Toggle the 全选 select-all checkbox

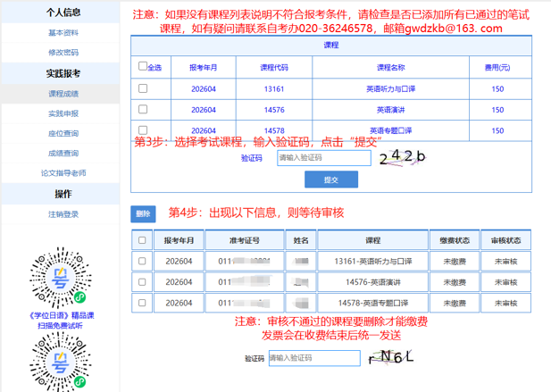[143, 67]
